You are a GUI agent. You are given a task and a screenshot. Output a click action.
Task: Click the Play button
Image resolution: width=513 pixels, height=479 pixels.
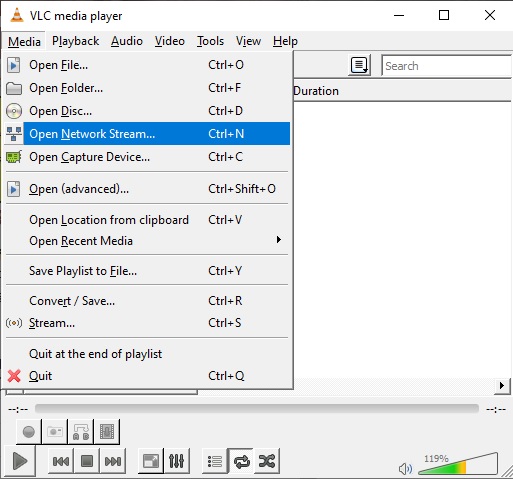(x=20, y=461)
